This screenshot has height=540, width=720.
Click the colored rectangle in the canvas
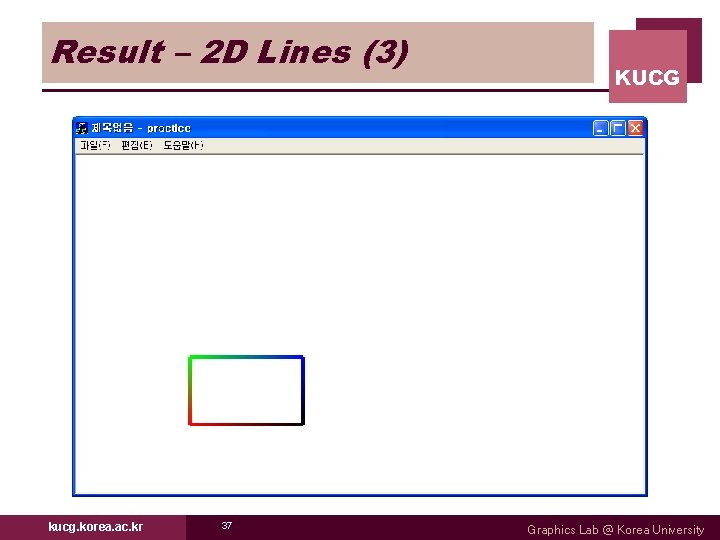246,390
